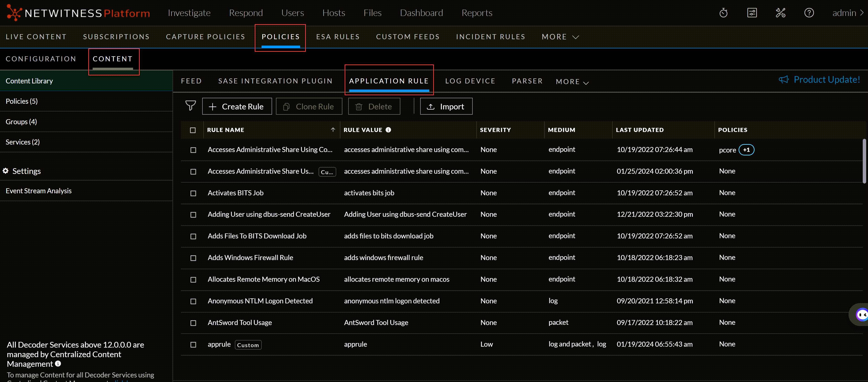Click the info icon beside RULE VALUE
The height and width of the screenshot is (382, 868).
388,130
